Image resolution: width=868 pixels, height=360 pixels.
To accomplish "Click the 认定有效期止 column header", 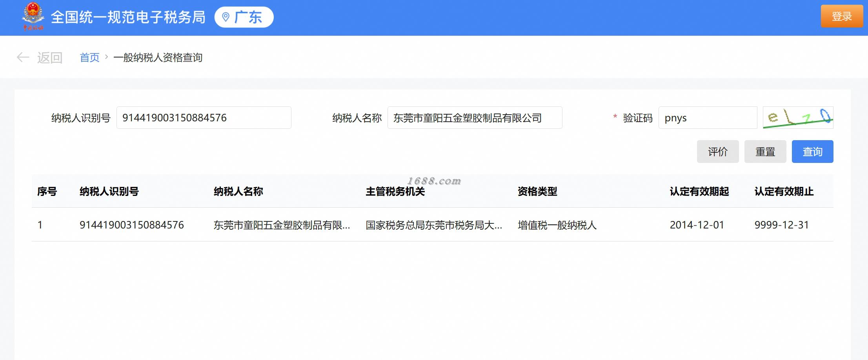I will [x=784, y=192].
